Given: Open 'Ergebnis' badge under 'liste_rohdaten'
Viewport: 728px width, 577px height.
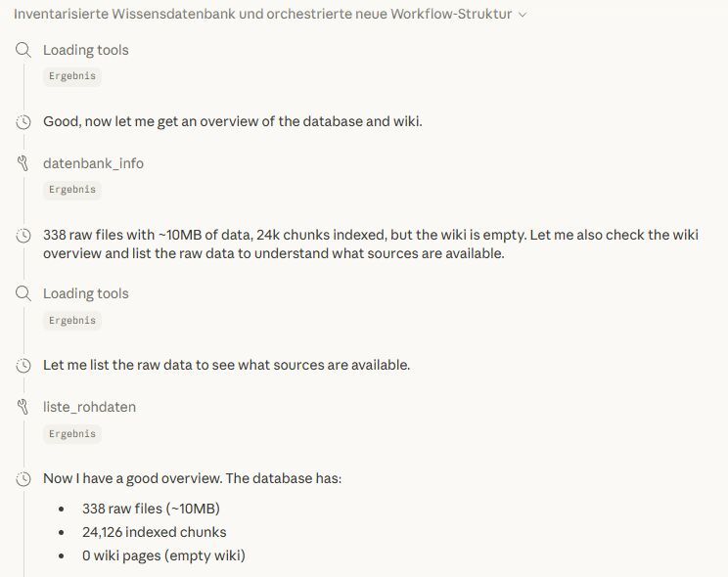Looking at the screenshot, I should (72, 433).
